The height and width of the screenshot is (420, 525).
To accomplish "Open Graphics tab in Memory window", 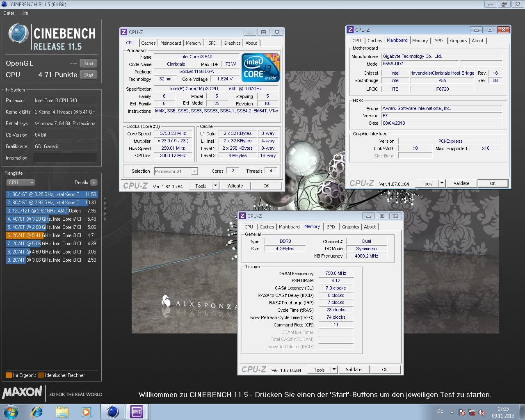I will [x=351, y=227].
